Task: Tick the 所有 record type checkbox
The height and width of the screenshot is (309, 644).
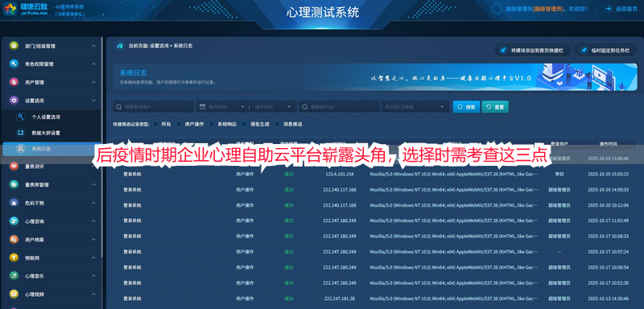Action: click(155, 124)
